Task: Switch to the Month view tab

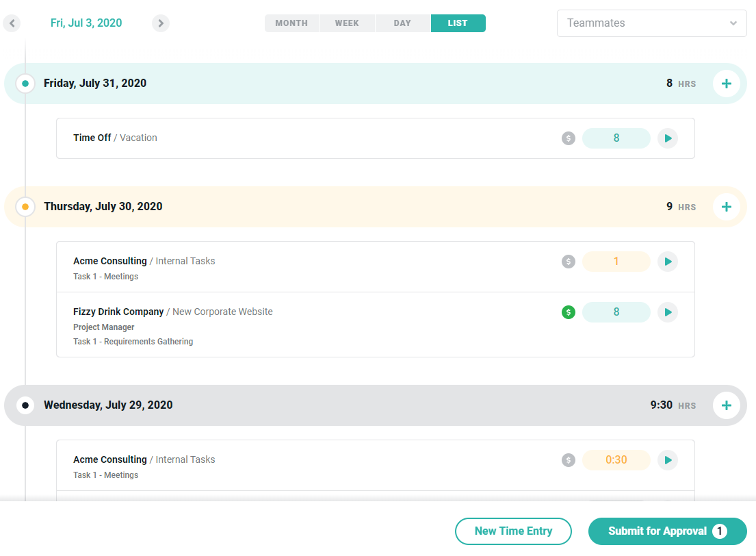Action: (291, 23)
